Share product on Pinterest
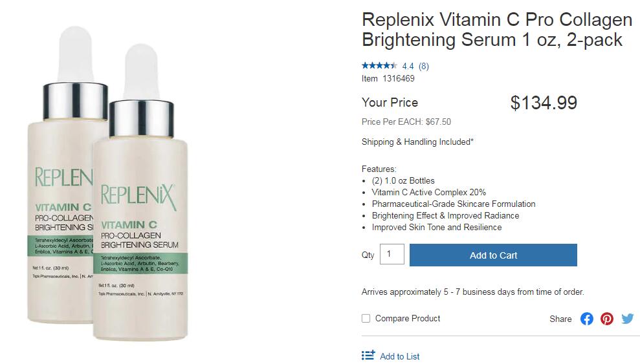 (606, 319)
